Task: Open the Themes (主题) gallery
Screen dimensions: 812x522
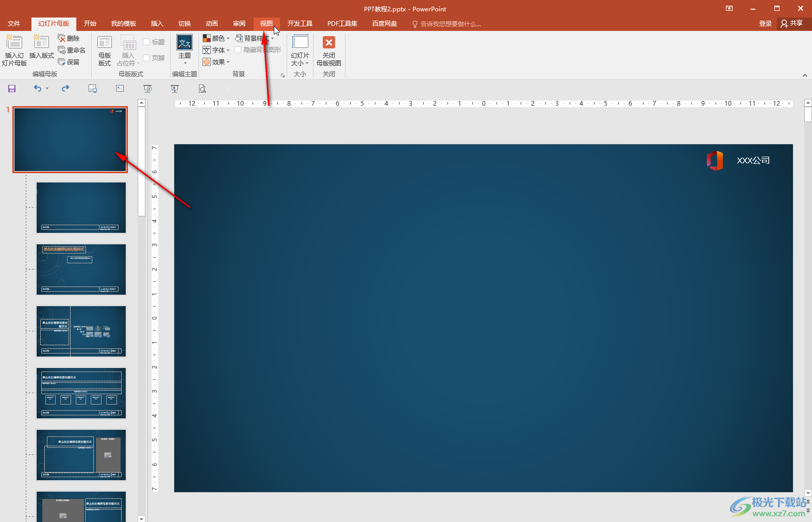Action: pos(185,50)
